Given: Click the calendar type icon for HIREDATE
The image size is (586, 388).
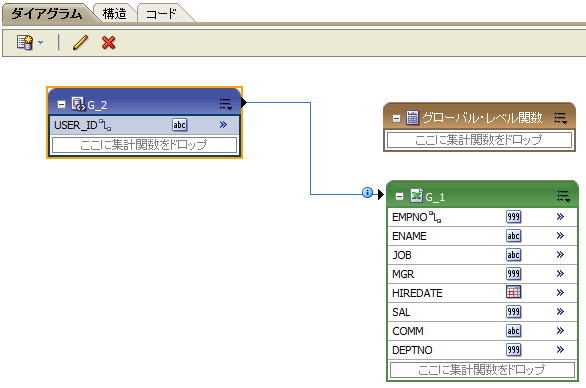Looking at the screenshot, I should 513,292.
